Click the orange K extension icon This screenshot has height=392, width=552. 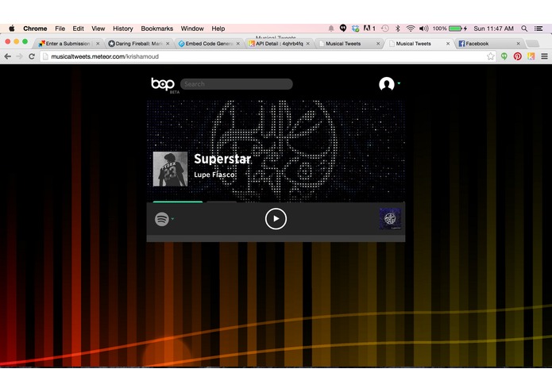click(531, 56)
